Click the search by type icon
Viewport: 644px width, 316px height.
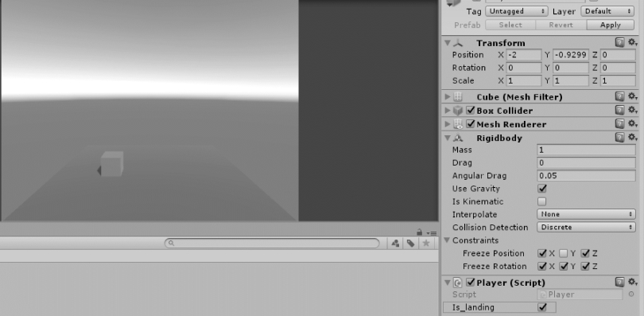pos(395,244)
